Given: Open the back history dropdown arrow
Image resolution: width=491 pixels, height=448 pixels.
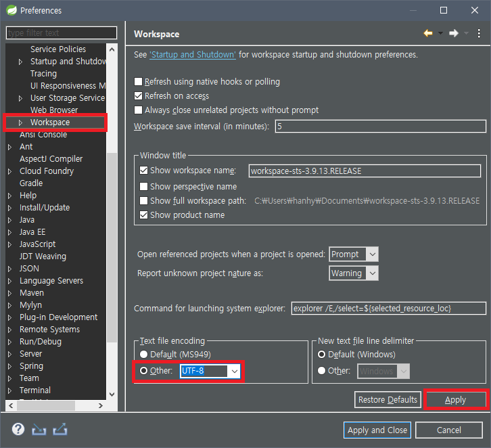Looking at the screenshot, I should [x=440, y=33].
